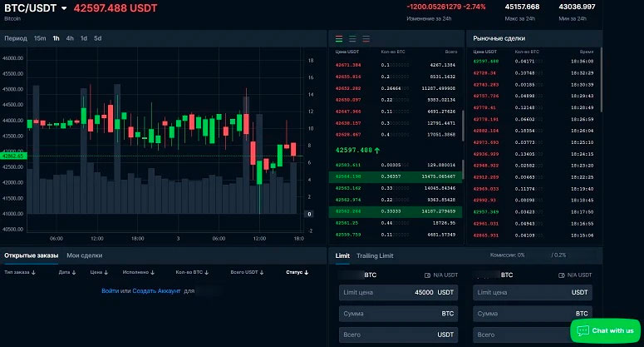Select the 4h chart period

(x=70, y=38)
